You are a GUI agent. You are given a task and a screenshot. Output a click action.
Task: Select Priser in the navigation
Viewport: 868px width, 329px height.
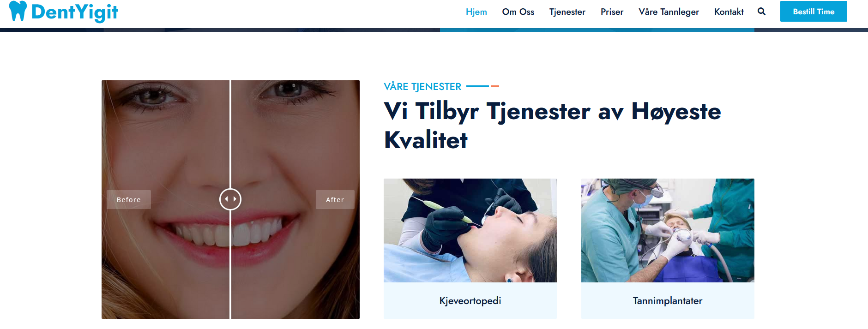pos(612,12)
